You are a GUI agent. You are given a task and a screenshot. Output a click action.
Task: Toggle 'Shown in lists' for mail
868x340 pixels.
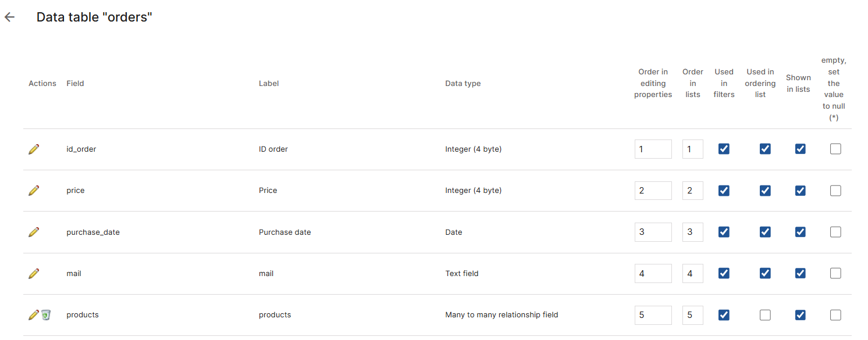point(801,273)
